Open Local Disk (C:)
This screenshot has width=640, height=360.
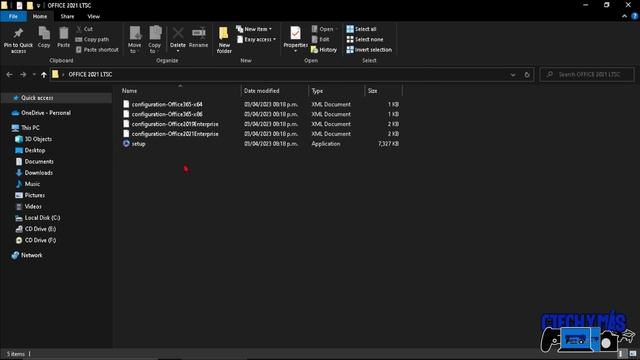42,218
